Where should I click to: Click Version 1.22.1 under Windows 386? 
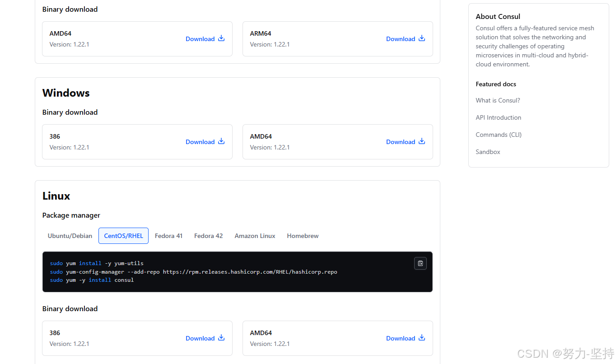click(x=69, y=147)
